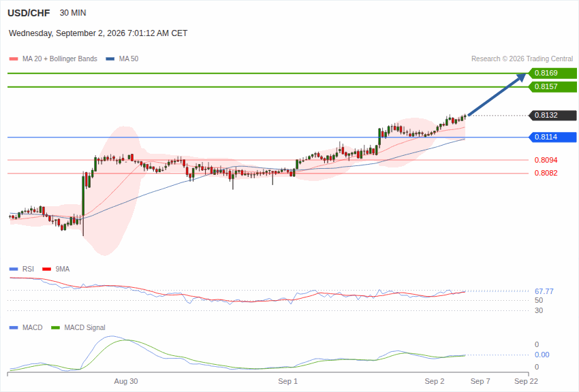Click the blue MA 50 legend swatch
This screenshot has width=579, height=392.
click(110, 59)
